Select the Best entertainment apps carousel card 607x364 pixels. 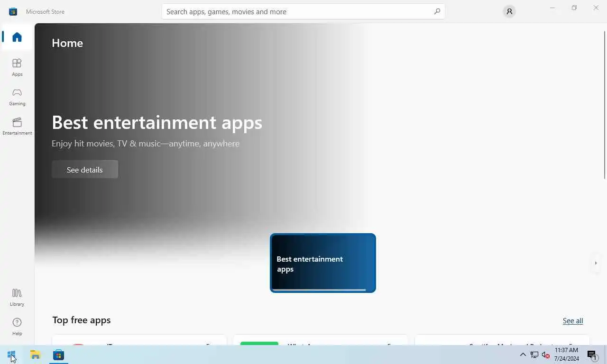click(323, 263)
